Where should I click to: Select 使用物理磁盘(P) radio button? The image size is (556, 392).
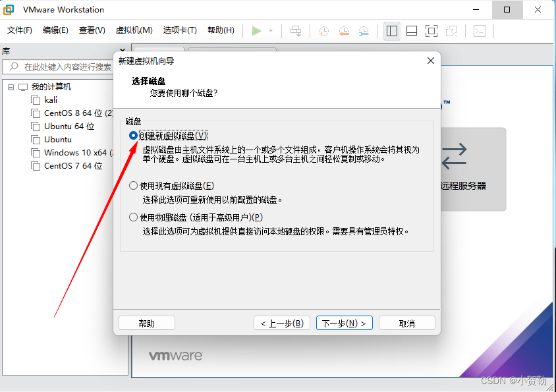133,217
